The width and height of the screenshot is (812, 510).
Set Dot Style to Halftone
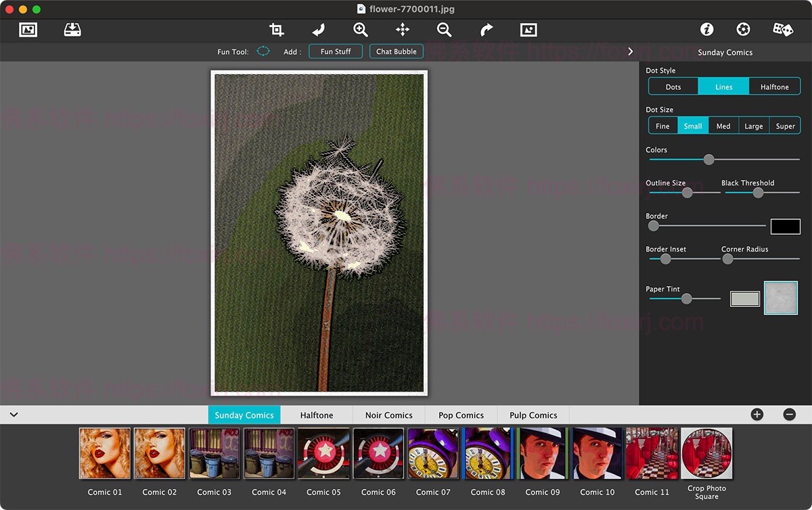pos(774,87)
